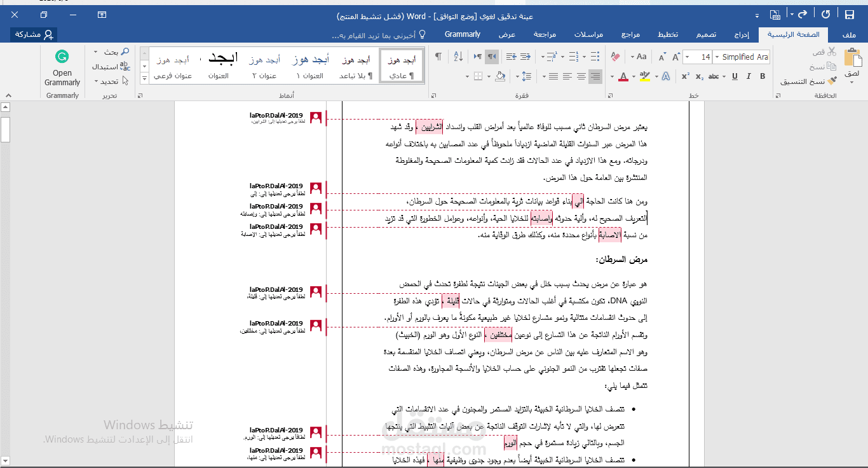This screenshot has height=468, width=868.
Task: Toggle Show/Hide paragraph marks
Action: (438, 57)
